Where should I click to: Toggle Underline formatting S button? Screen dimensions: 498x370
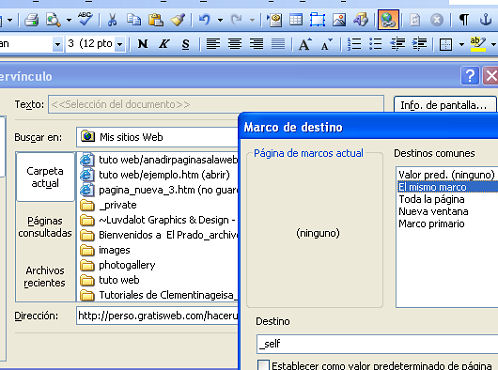click(x=186, y=44)
